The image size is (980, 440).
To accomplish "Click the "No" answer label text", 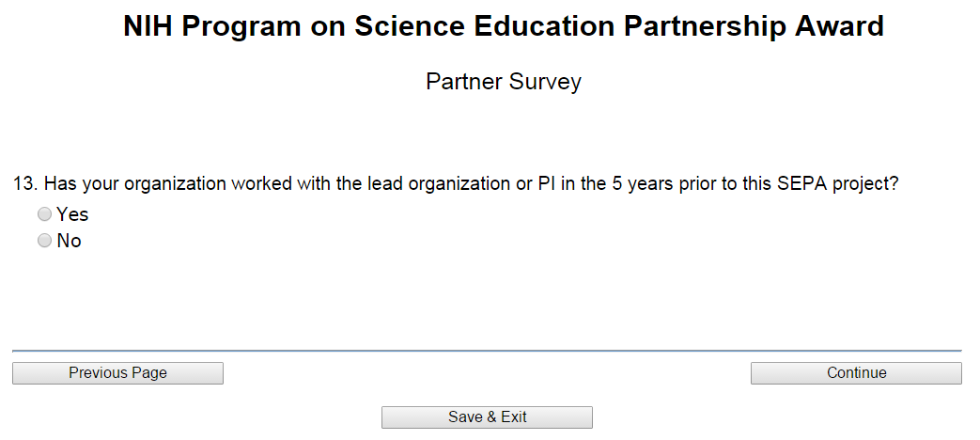I will click(69, 241).
